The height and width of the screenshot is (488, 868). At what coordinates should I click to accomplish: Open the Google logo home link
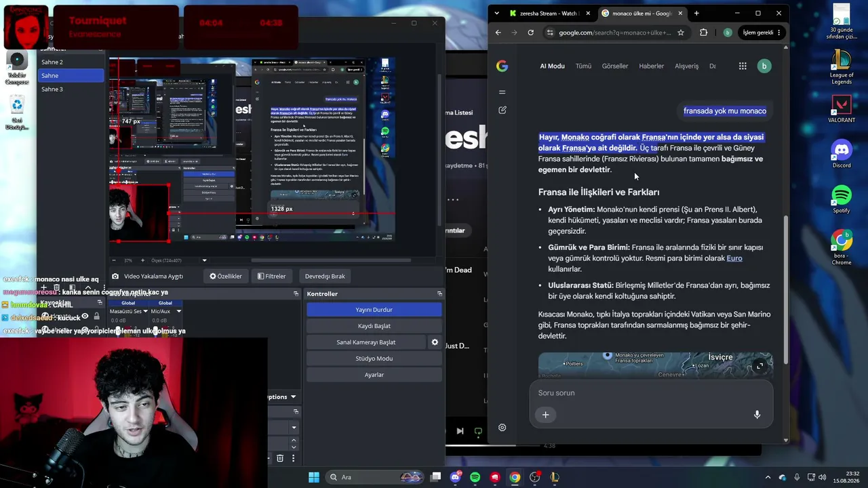(x=502, y=66)
